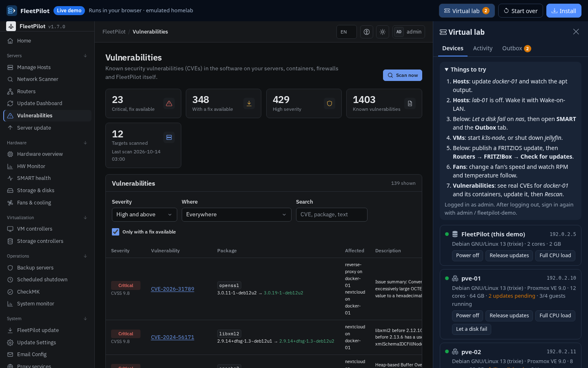
Task: Open the Severity dropdown
Action: click(145, 215)
